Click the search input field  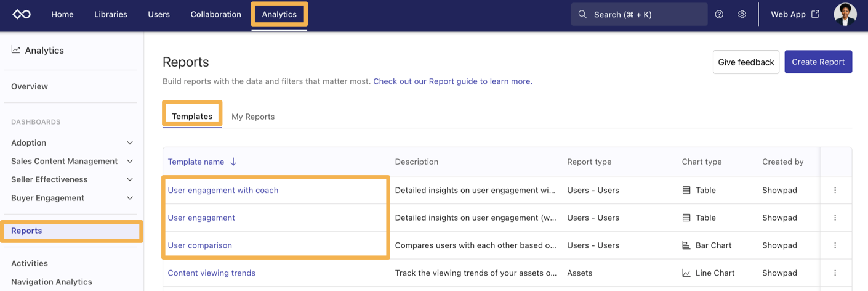pyautogui.click(x=639, y=14)
